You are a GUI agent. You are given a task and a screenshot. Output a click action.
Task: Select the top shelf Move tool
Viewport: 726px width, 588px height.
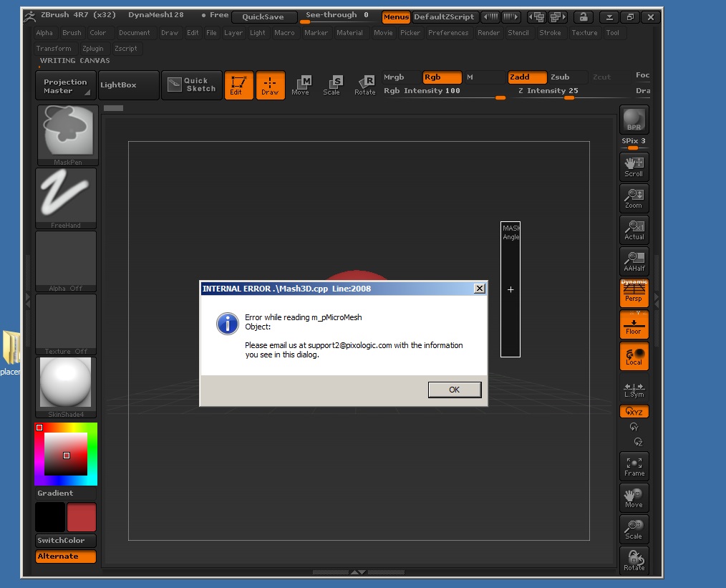tap(301, 85)
